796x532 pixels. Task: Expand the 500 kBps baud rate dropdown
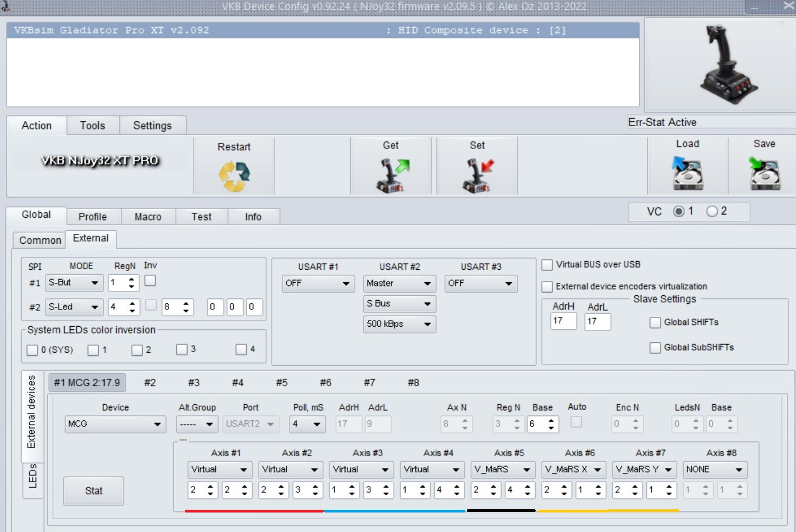coord(399,324)
